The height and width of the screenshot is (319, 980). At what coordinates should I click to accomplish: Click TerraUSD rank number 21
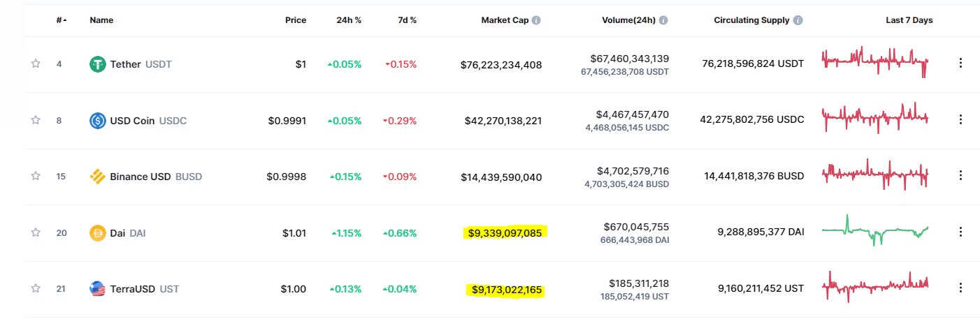pyautogui.click(x=62, y=289)
